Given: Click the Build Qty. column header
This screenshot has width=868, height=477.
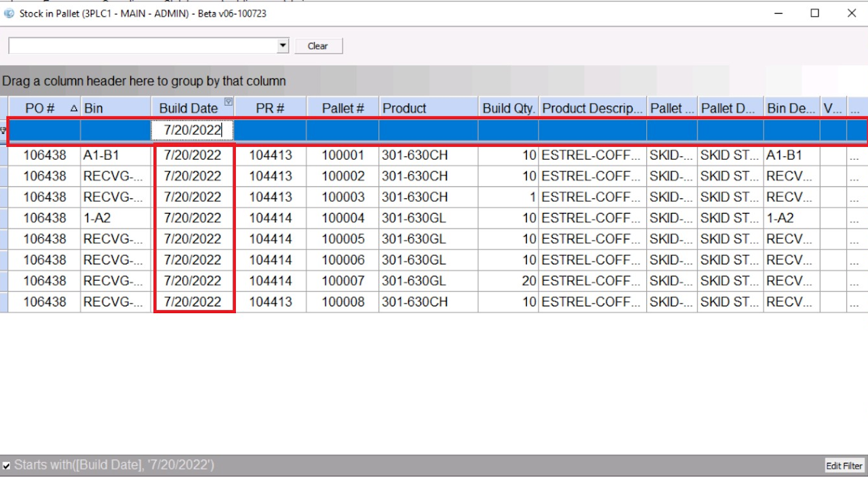Looking at the screenshot, I should coord(508,108).
